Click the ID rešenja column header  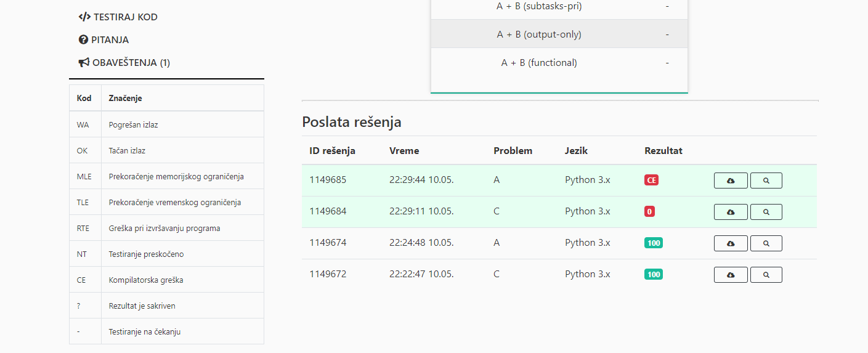pyautogui.click(x=332, y=151)
